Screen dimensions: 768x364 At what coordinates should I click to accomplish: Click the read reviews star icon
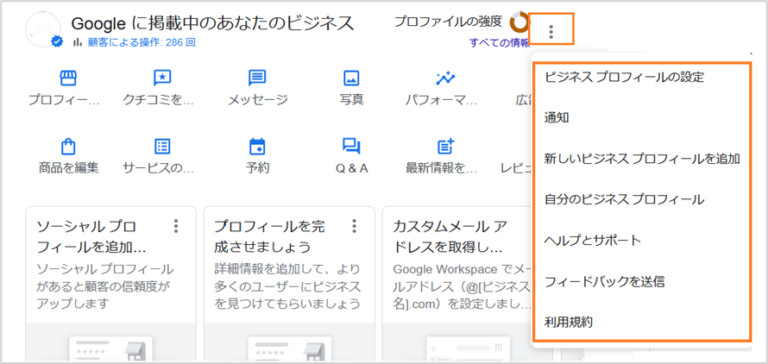(x=162, y=77)
